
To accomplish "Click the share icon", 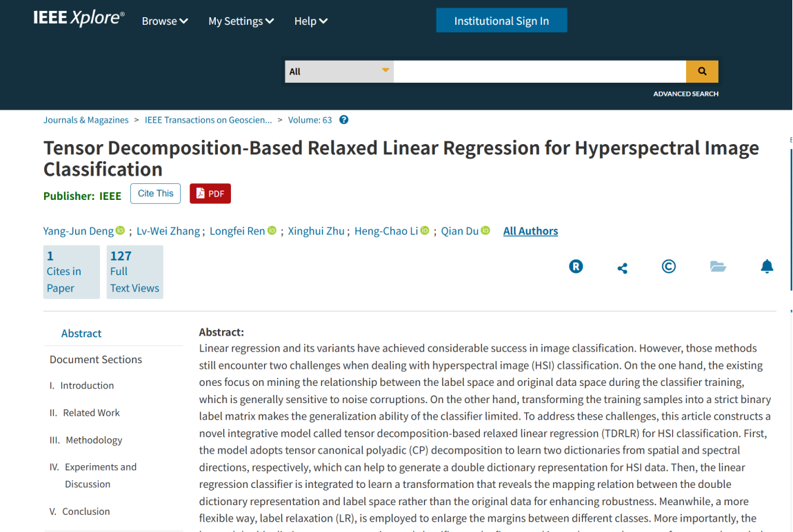I will pyautogui.click(x=622, y=268).
